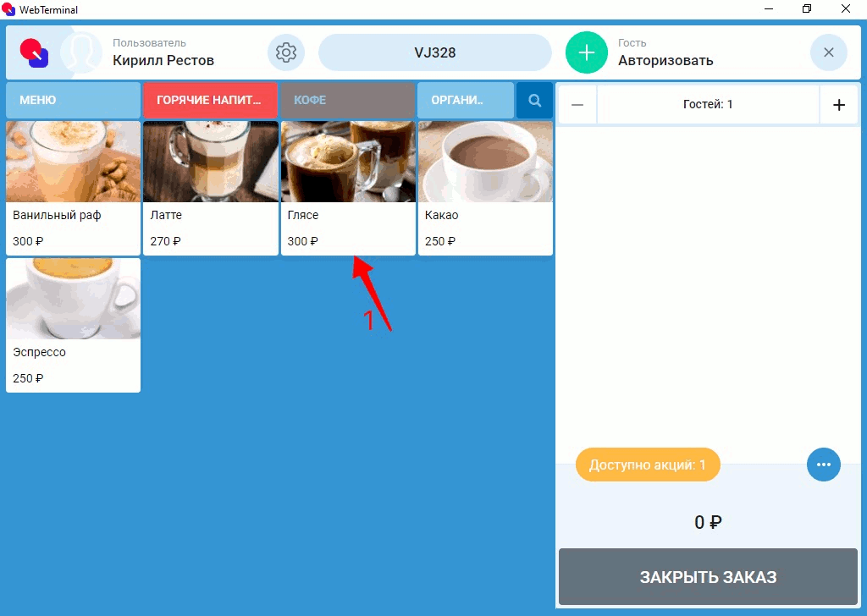Add Глясе to the order
The image size is (867, 616).
(x=348, y=189)
